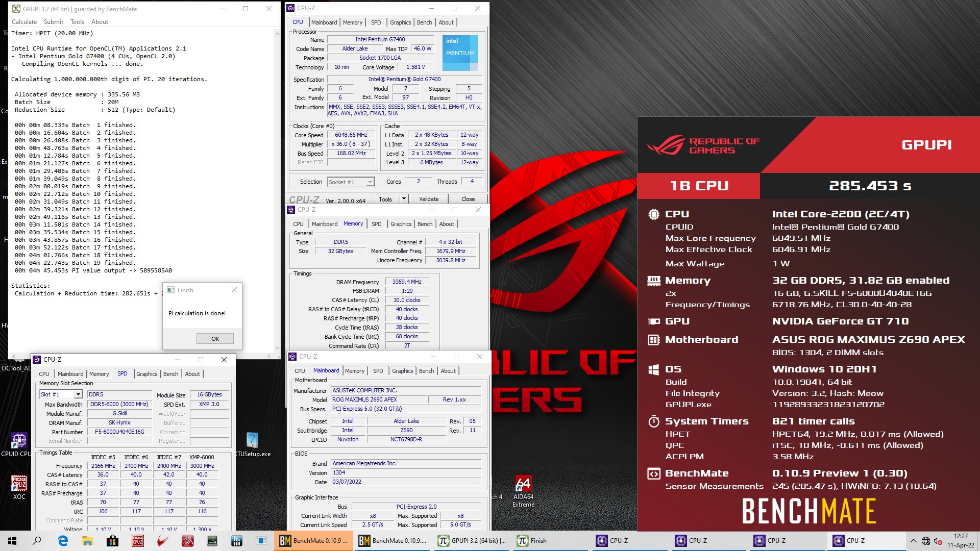Click the blue bars taskbar icon
The image size is (980, 551).
(x=237, y=541)
